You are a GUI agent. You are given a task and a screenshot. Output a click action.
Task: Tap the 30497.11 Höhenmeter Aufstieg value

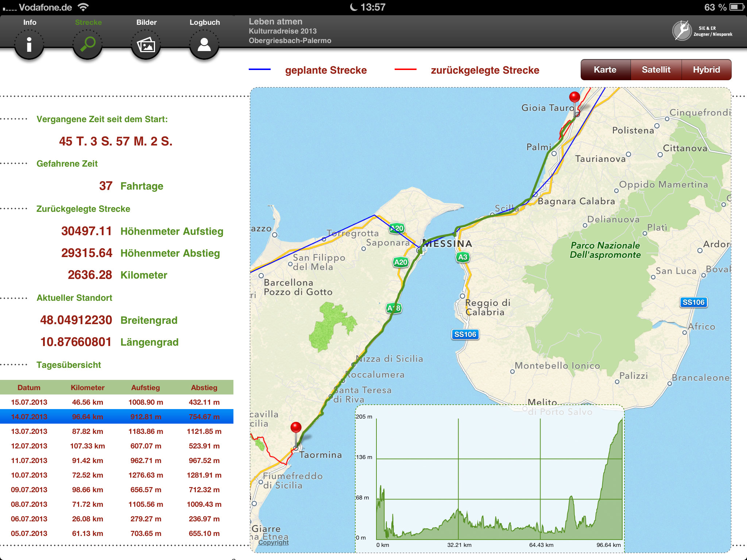[x=86, y=231]
